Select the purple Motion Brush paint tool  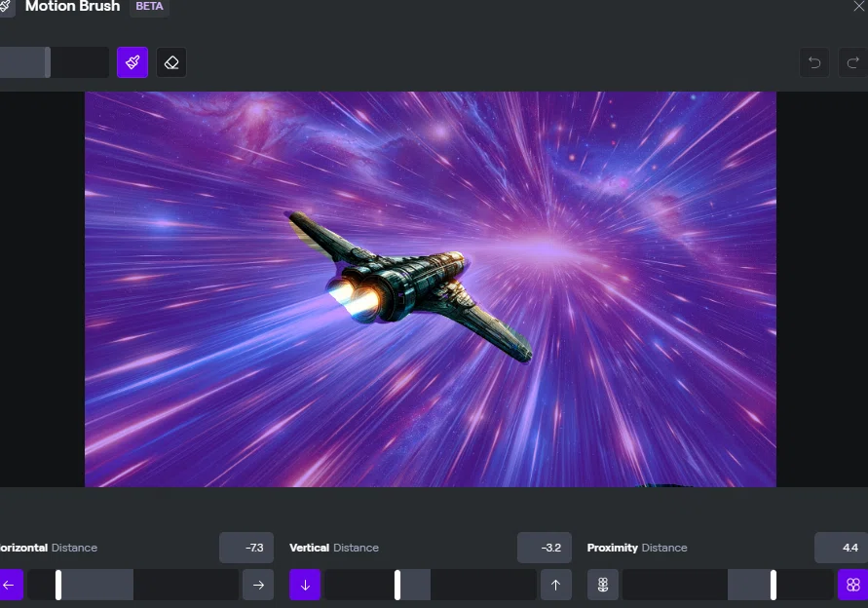[x=132, y=62]
